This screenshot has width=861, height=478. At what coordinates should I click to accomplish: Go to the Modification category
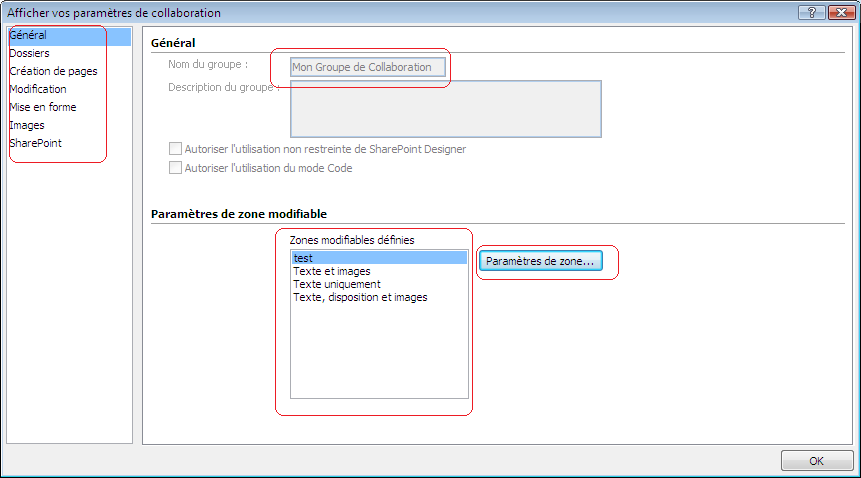(x=38, y=89)
